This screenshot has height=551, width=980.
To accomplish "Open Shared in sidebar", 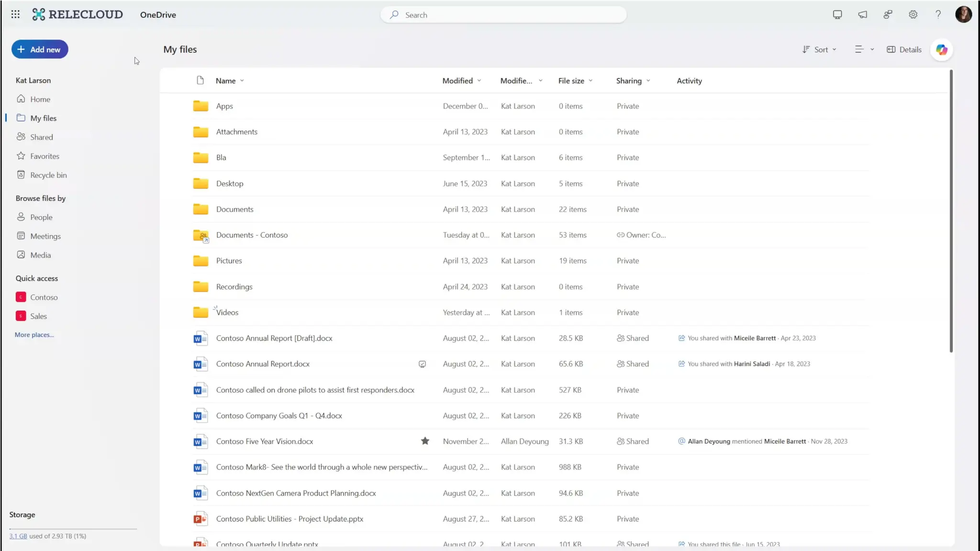I will coord(41,137).
